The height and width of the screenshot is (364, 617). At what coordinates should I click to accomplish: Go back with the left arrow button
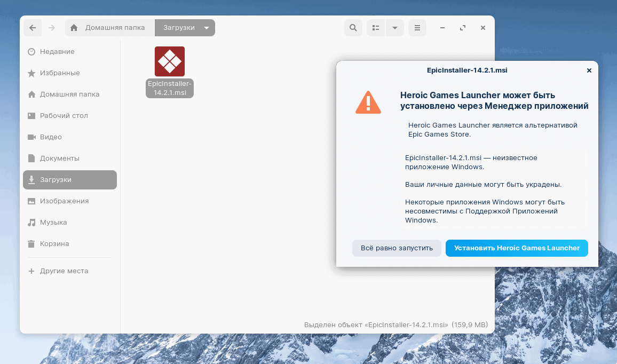(x=33, y=28)
